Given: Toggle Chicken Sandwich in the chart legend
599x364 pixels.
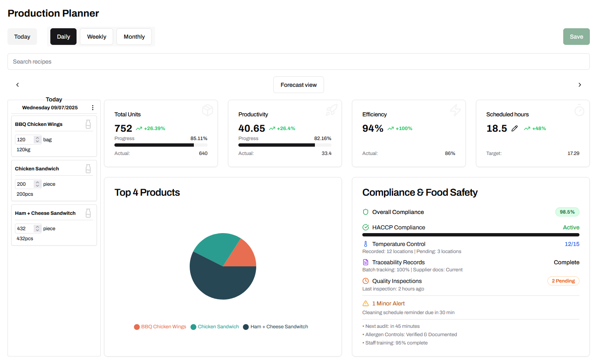Looking at the screenshot, I should (215, 327).
